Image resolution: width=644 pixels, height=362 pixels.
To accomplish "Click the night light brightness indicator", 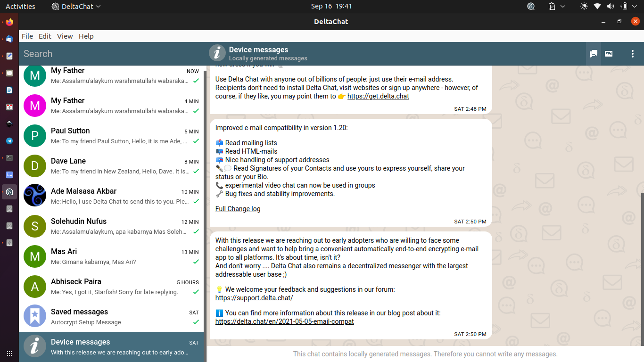I will click(584, 6).
